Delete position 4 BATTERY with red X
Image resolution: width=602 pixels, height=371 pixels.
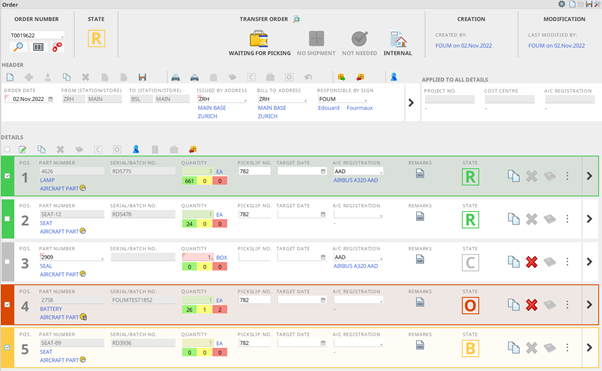531,305
